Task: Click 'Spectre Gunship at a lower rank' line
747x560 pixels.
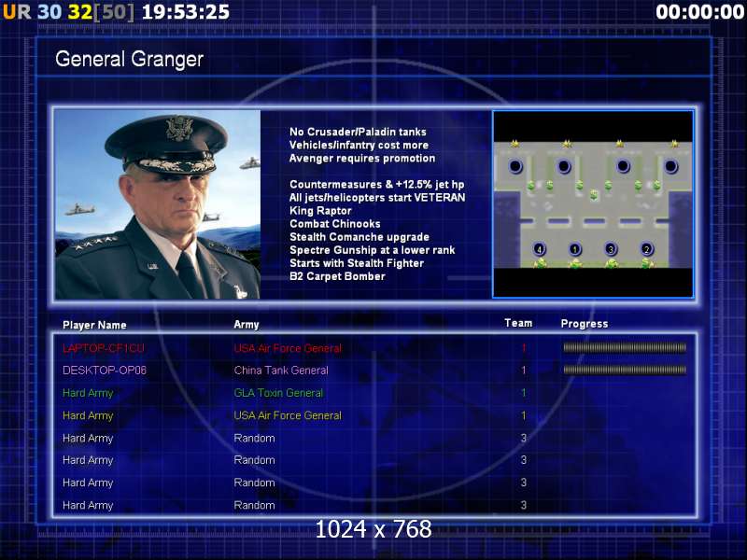Action: pyautogui.click(x=372, y=250)
